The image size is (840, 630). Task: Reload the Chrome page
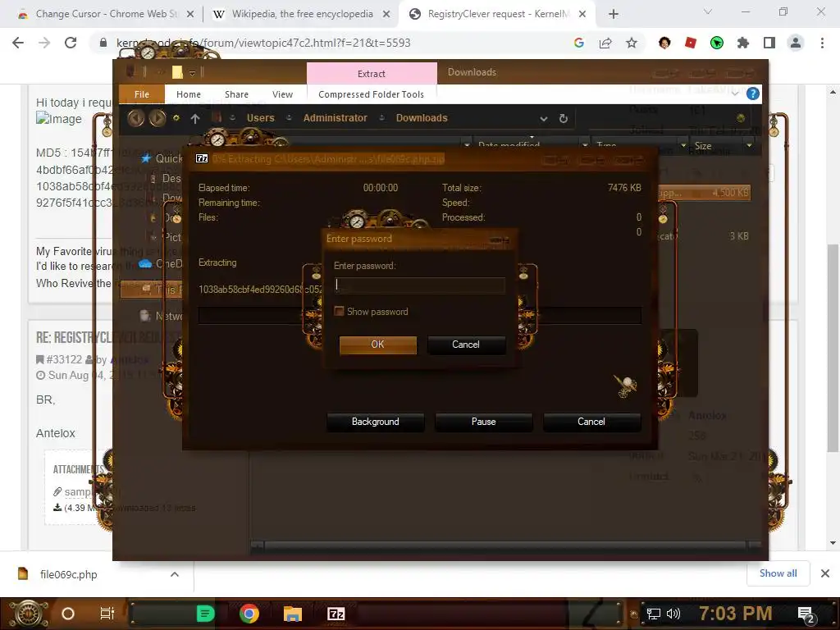click(71, 43)
